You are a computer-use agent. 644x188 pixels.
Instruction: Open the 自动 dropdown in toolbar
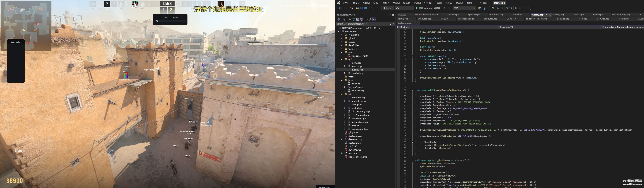coord(465,8)
